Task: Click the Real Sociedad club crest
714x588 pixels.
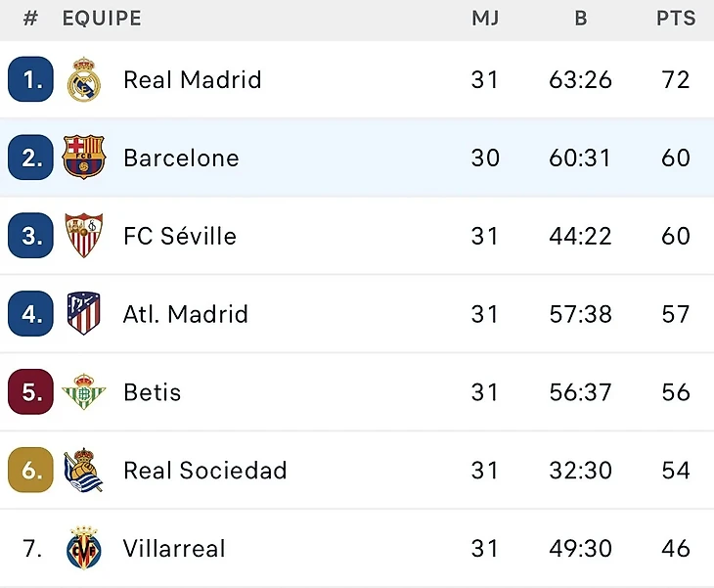Action: coord(84,471)
